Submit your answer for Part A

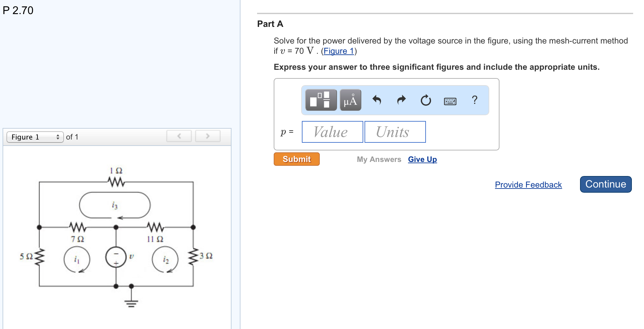click(296, 159)
